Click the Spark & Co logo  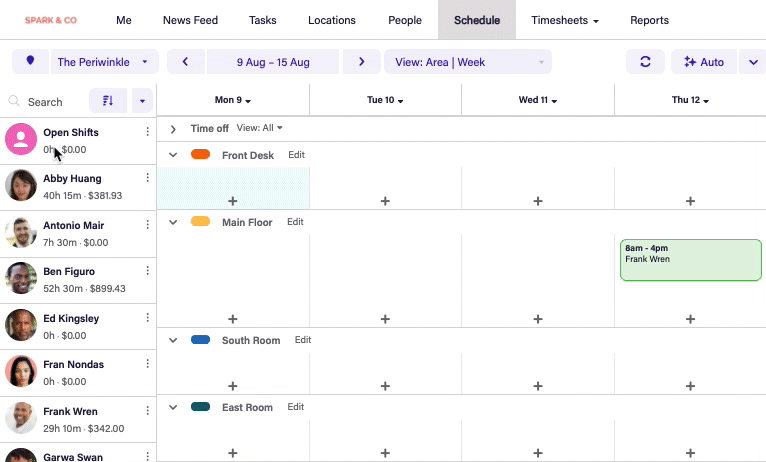tap(51, 20)
